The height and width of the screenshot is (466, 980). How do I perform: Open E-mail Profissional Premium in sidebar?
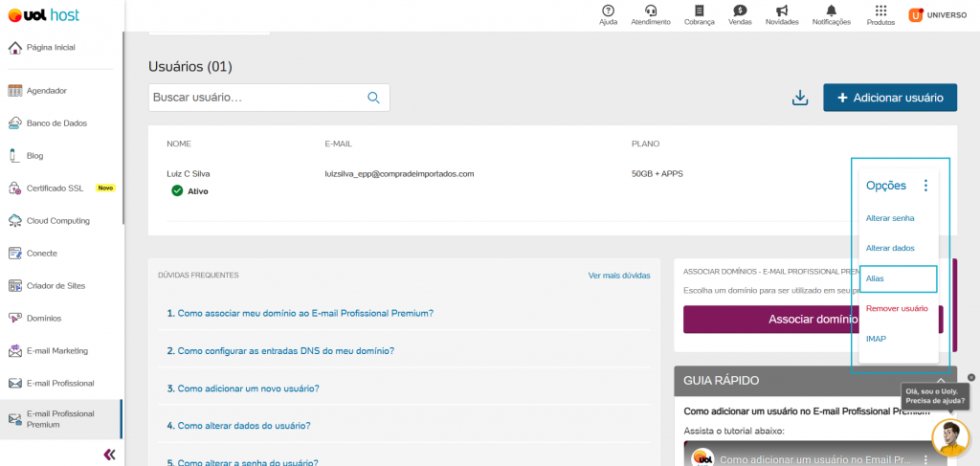[61, 419]
